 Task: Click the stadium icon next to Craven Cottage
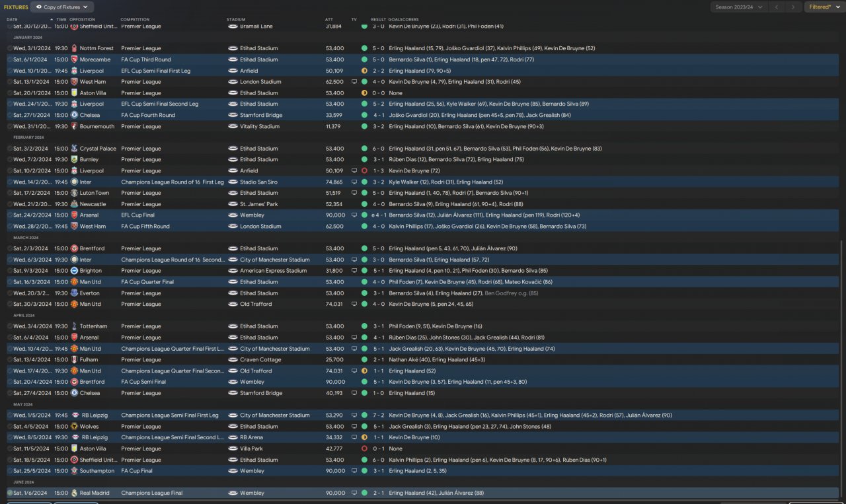click(233, 359)
